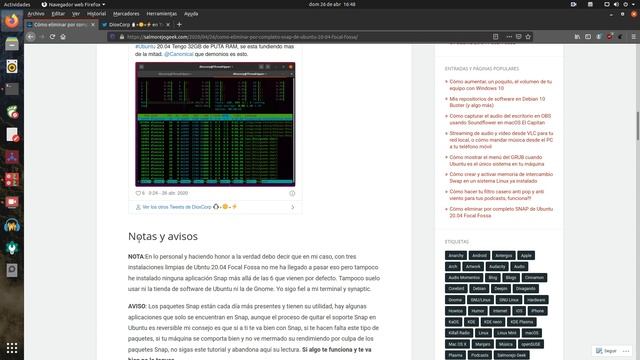This screenshot has width=640, height=360.
Task: Click the tweet info icon
Action: (292, 193)
